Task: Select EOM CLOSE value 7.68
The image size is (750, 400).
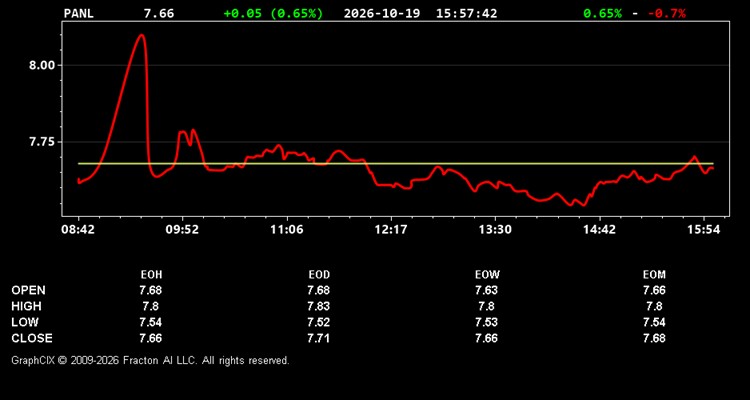Action: 654,338
